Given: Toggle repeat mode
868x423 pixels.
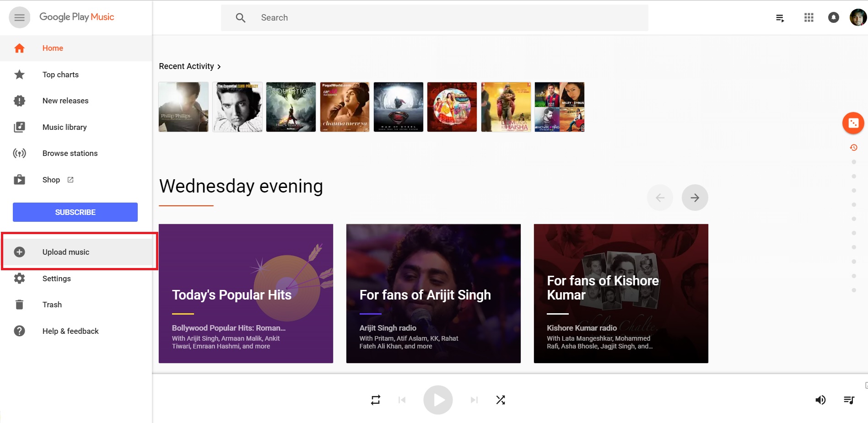Looking at the screenshot, I should pyautogui.click(x=376, y=400).
